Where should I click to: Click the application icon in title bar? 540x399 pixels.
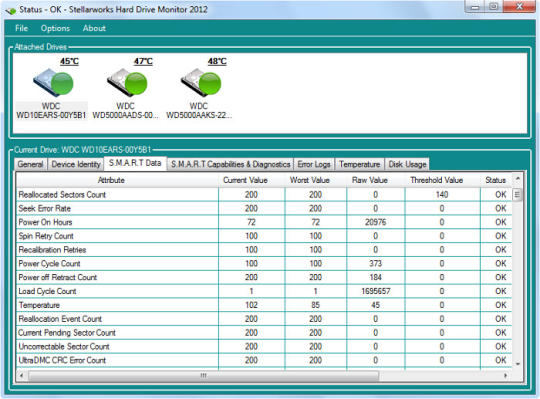click(x=10, y=10)
